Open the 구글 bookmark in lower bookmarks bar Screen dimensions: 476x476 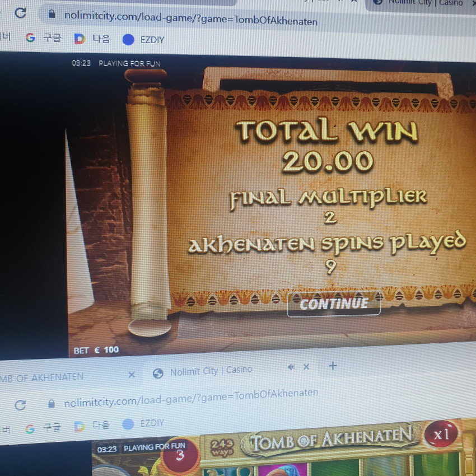(52, 427)
